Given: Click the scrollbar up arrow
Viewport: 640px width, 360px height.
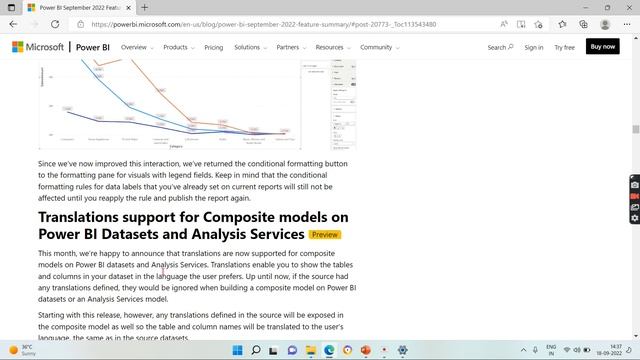Looking at the screenshot, I should [636, 38].
